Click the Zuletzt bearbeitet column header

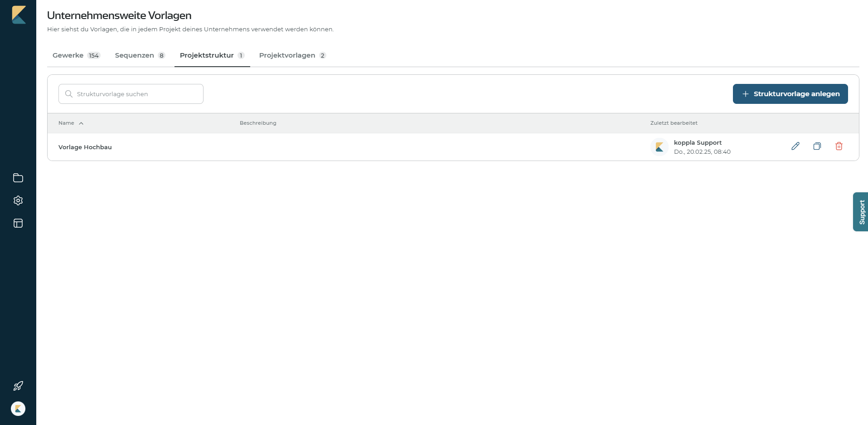click(x=674, y=123)
